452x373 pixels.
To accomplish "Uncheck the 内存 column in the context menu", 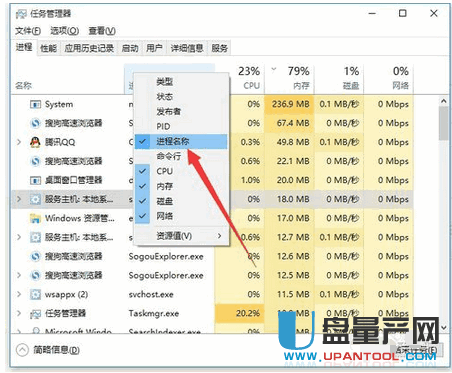I will click(181, 186).
